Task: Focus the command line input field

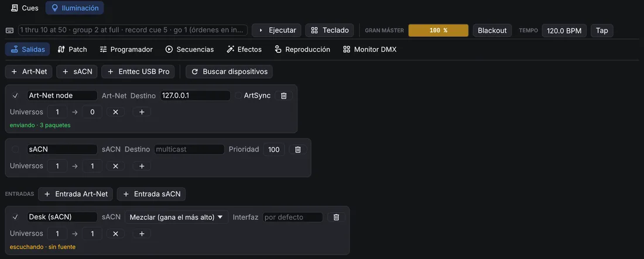Action: pyautogui.click(x=133, y=30)
